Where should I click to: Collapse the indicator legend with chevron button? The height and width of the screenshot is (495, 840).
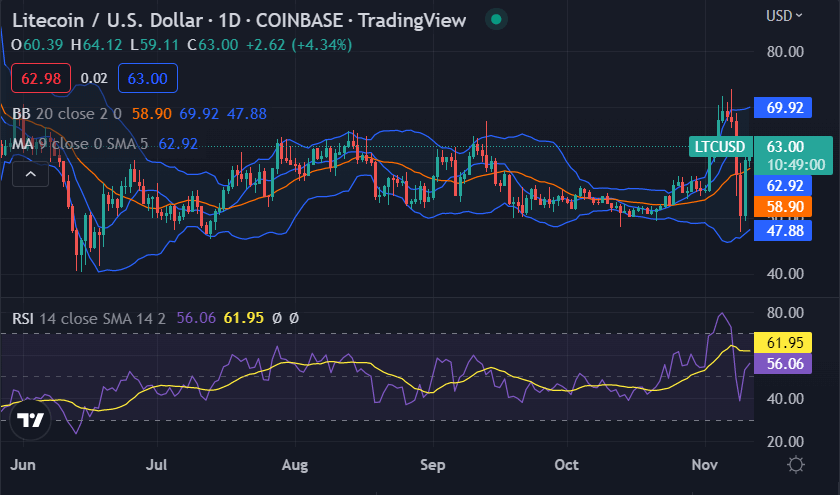[x=31, y=174]
